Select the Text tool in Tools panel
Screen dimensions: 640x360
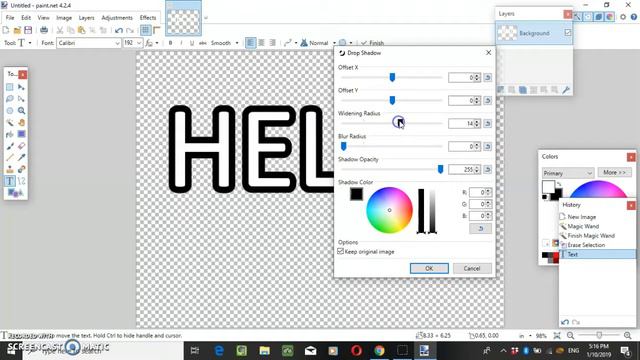[x=10, y=181]
